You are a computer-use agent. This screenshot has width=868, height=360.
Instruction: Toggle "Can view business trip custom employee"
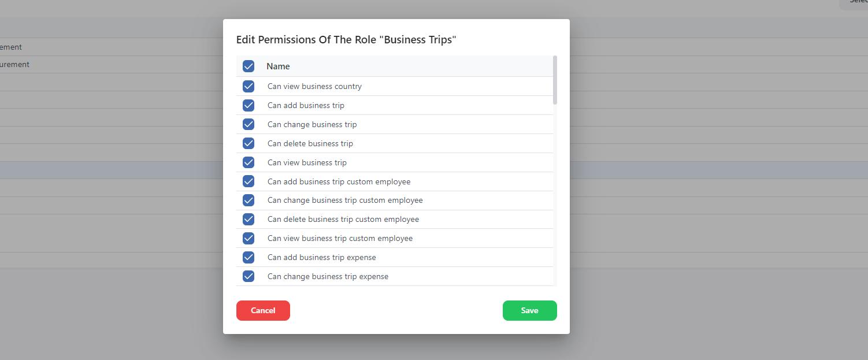click(x=248, y=238)
